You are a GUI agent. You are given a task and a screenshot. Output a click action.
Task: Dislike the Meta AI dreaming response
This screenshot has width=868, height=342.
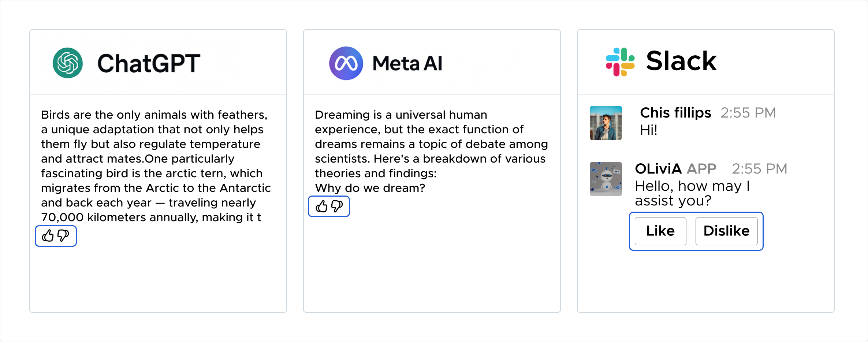(337, 207)
